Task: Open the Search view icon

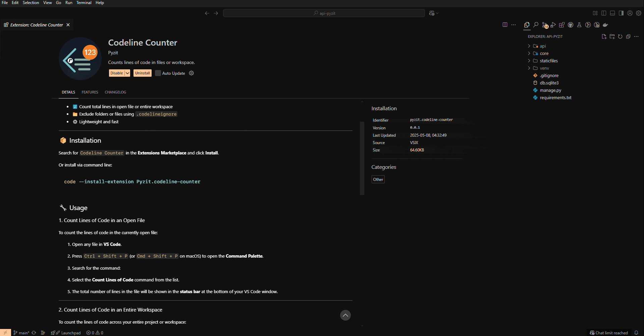Action: click(x=536, y=25)
